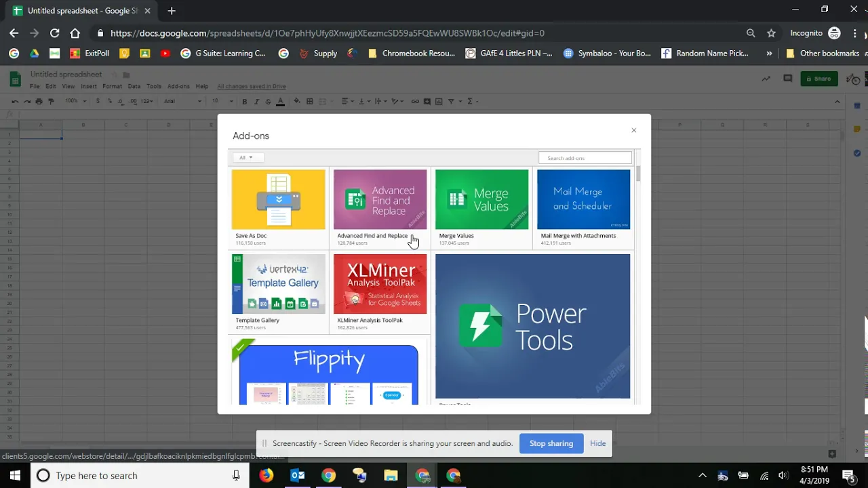The height and width of the screenshot is (488, 868).
Task: Show the hidden bookmarks overflow chevron
Action: pyautogui.click(x=769, y=53)
